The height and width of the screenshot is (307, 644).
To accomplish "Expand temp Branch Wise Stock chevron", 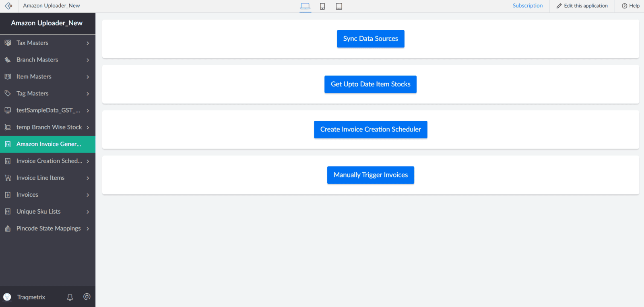I will tap(88, 128).
